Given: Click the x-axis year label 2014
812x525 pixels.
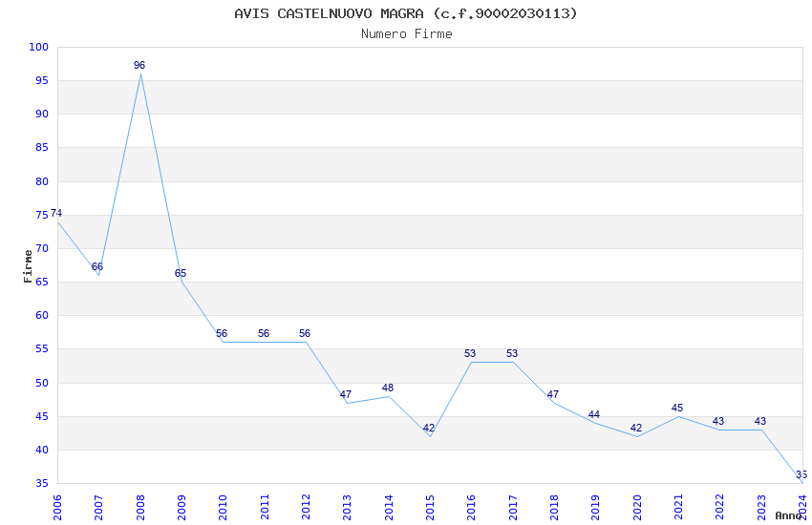Looking at the screenshot, I should (389, 508).
